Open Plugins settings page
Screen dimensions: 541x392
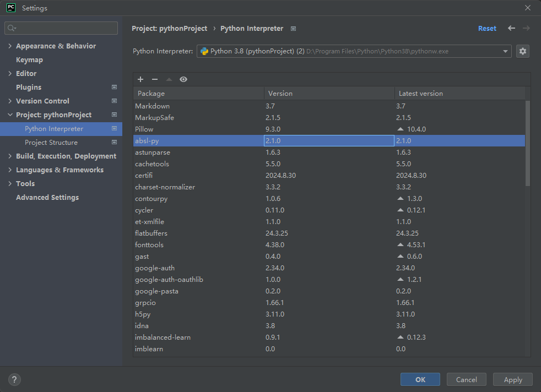pos(29,87)
